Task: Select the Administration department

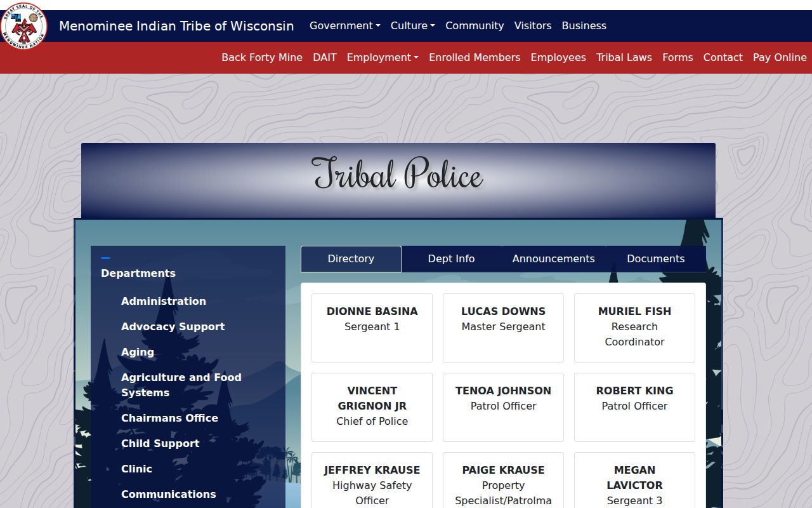Action: [164, 301]
